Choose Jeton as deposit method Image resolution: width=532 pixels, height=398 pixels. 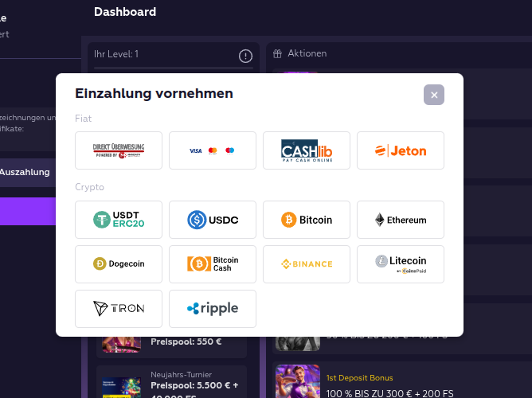coord(401,150)
